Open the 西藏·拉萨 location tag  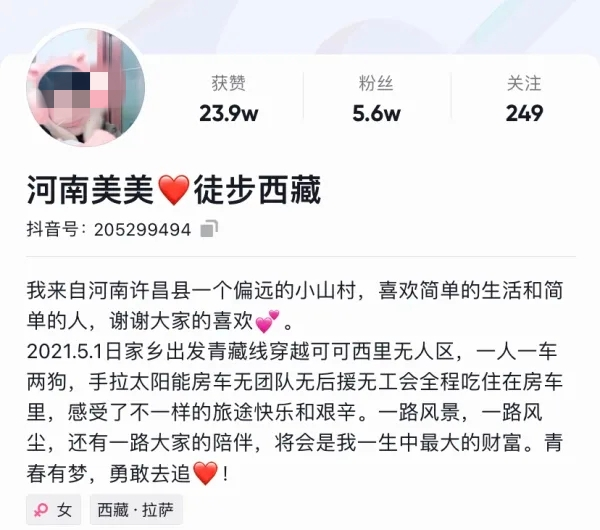coord(136,510)
